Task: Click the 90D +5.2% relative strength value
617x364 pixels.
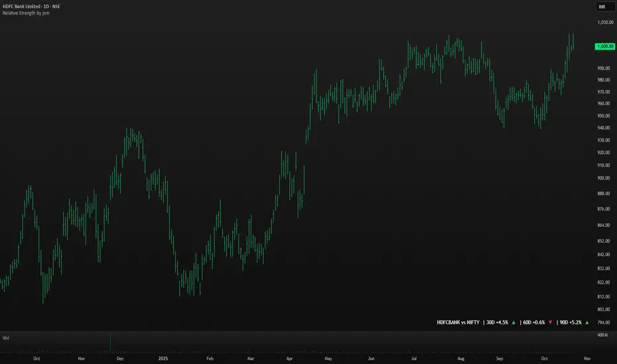Action: [x=569, y=322]
